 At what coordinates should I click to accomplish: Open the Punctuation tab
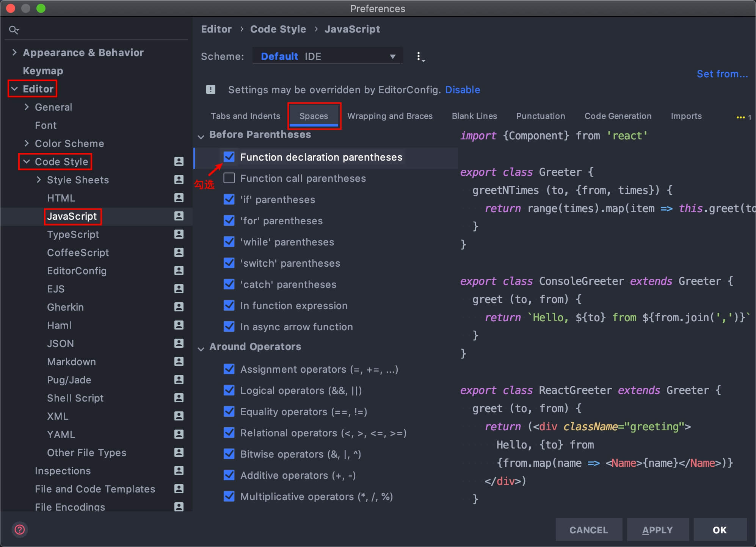point(540,116)
